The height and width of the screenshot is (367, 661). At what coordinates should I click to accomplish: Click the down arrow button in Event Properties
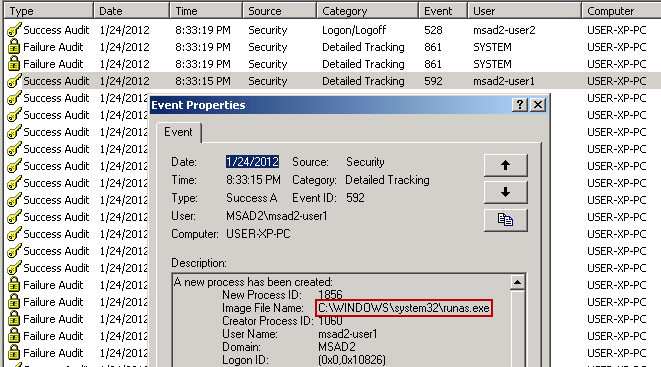505,193
